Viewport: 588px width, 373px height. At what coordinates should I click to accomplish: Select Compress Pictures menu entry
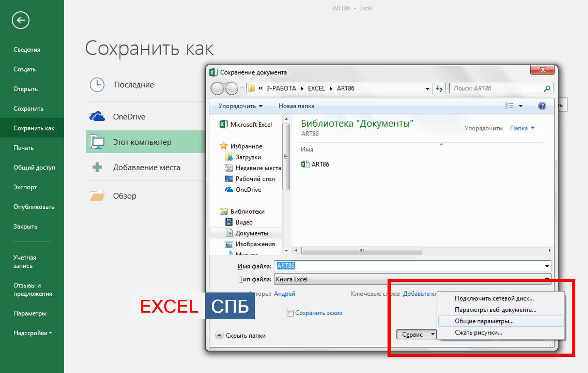(478, 332)
